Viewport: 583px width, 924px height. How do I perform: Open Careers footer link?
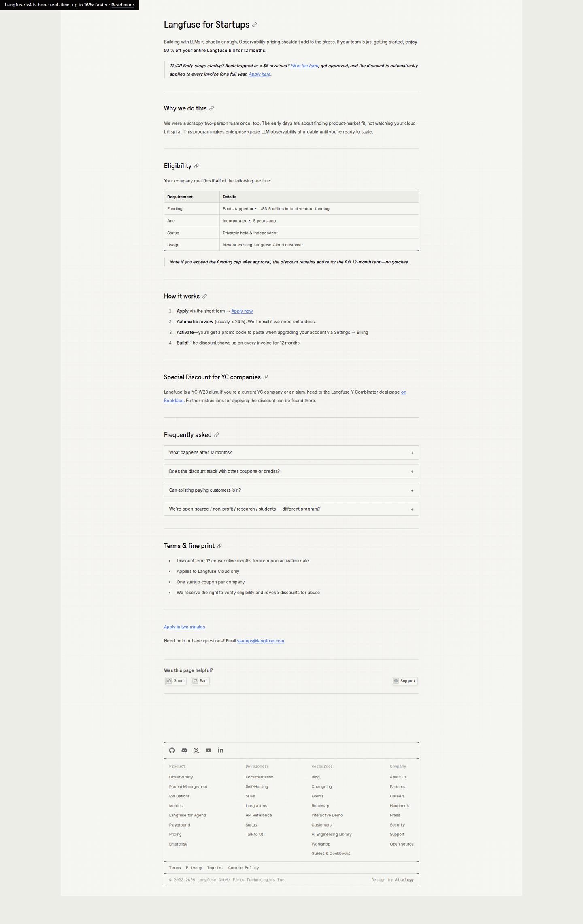pyautogui.click(x=397, y=796)
